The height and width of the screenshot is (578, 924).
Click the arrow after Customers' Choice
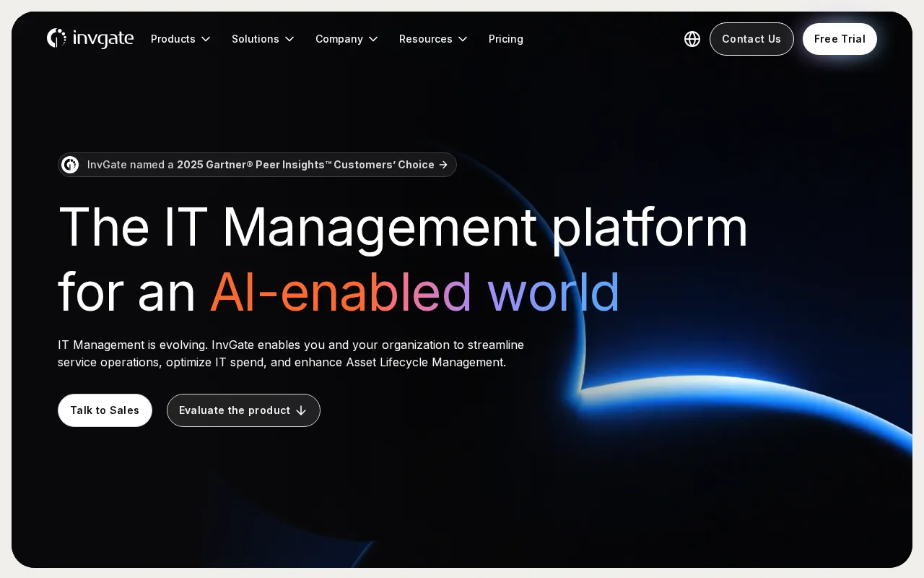tap(443, 165)
